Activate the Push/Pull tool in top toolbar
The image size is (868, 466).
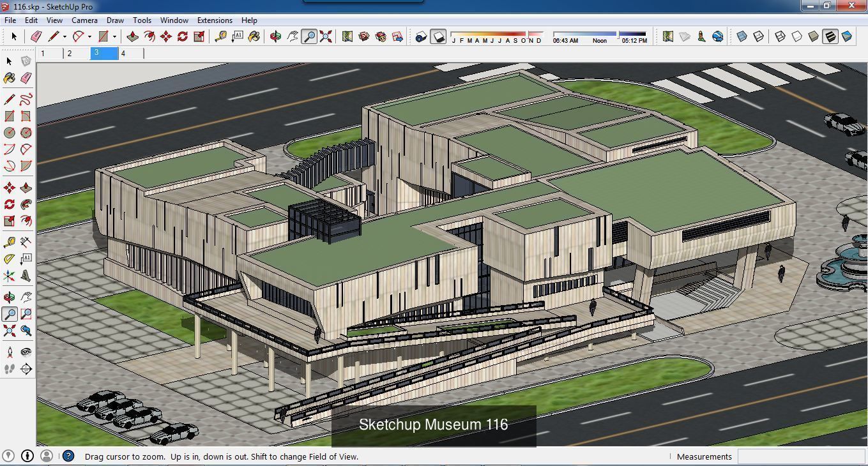coord(132,36)
